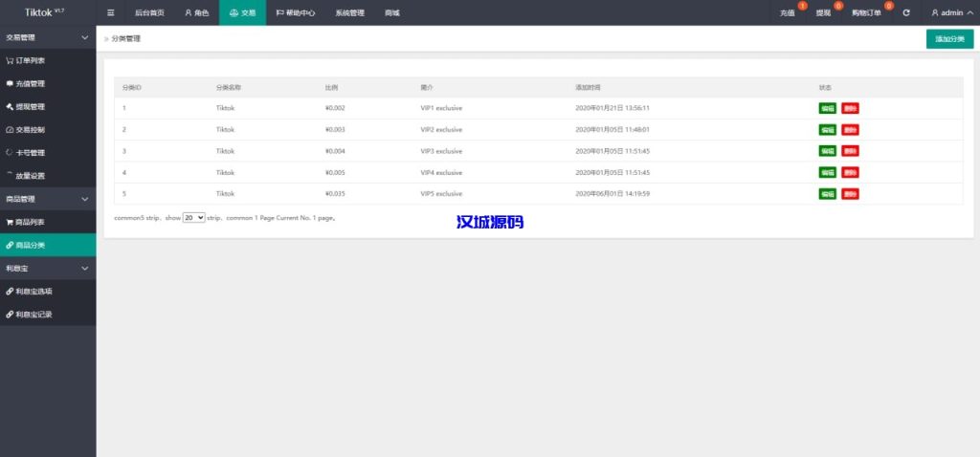Viewport: 980px width, 457px height.
Task: Go to the 帮助中心 top menu
Action: [x=296, y=13]
